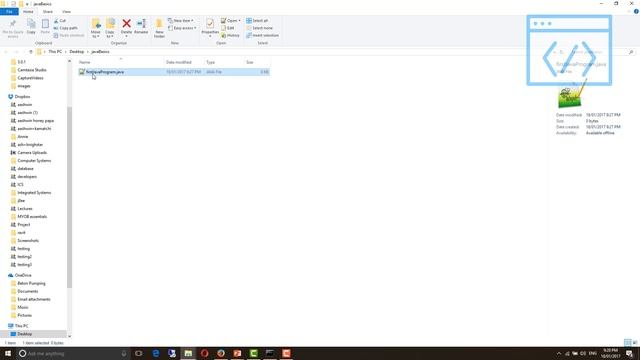Click javaBasics in the address bar

point(100,52)
